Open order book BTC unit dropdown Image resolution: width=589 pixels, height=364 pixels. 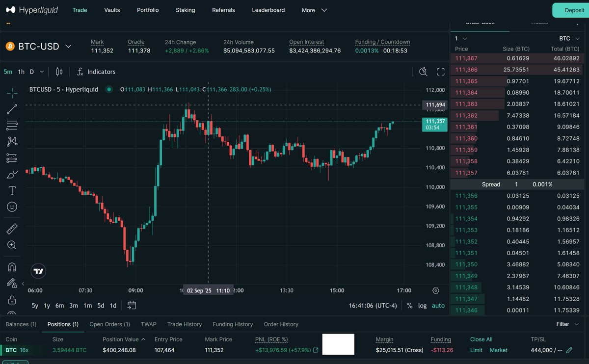[569, 38]
